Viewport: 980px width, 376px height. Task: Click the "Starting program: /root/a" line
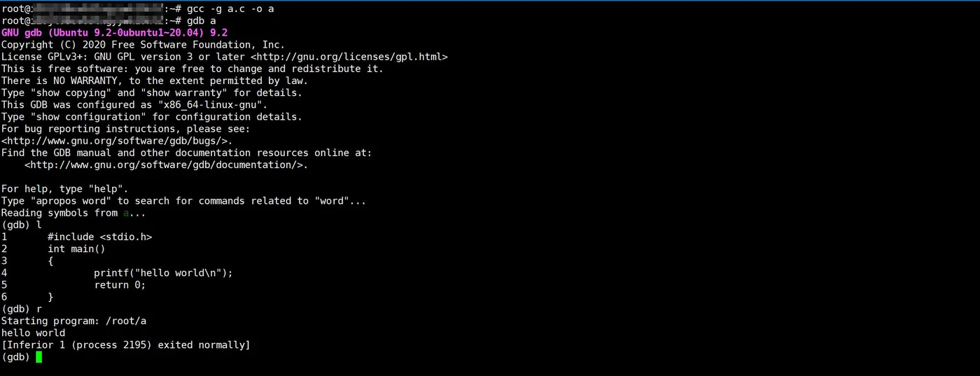[73, 321]
